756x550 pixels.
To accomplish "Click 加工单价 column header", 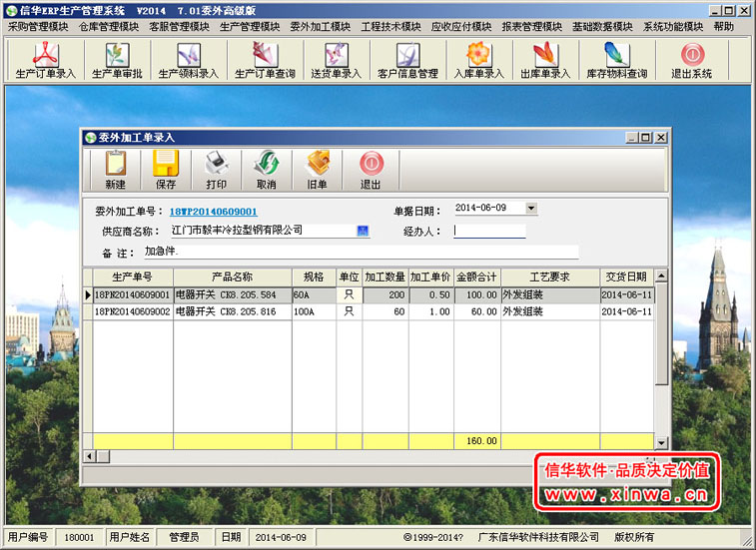I will 431,276.
